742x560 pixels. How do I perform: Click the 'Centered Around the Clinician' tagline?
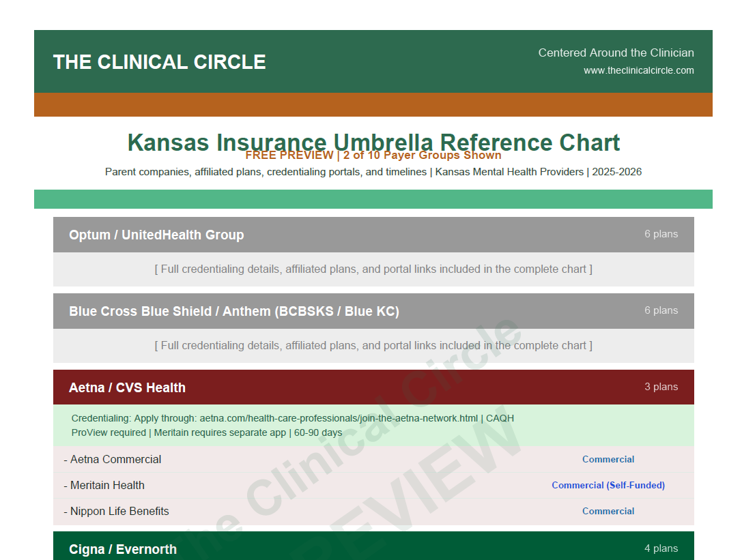tap(616, 53)
